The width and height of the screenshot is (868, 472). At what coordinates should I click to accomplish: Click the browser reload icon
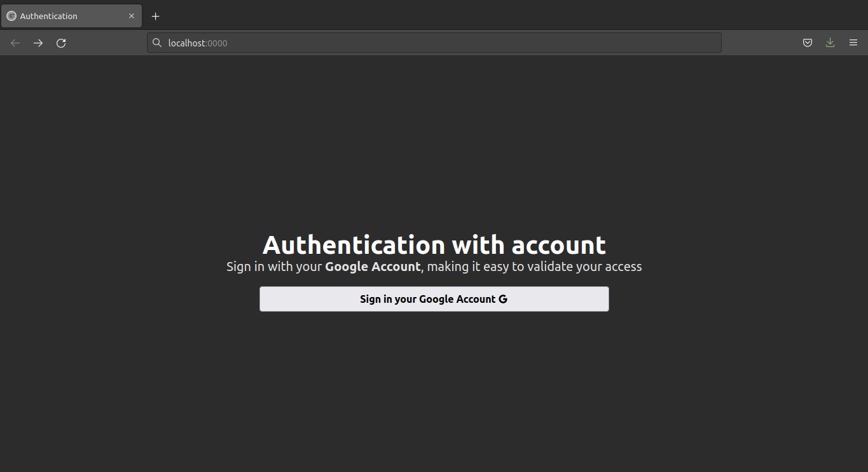[x=60, y=43]
